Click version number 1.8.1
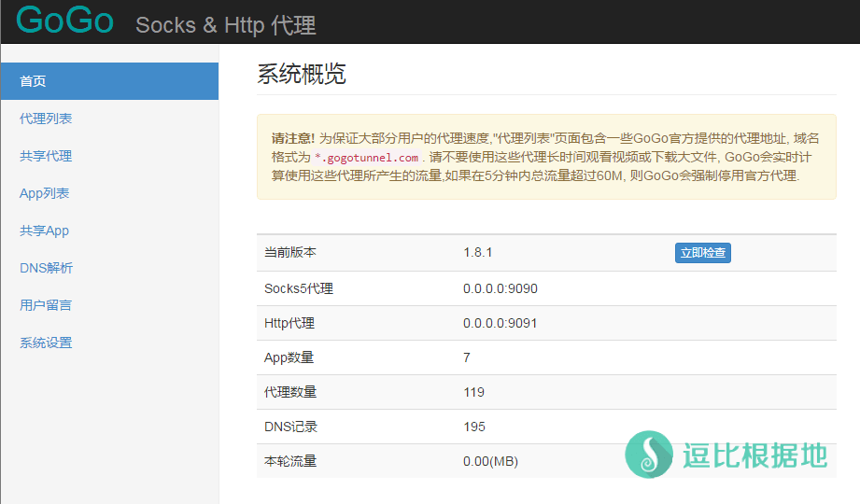860x504 pixels. point(477,253)
